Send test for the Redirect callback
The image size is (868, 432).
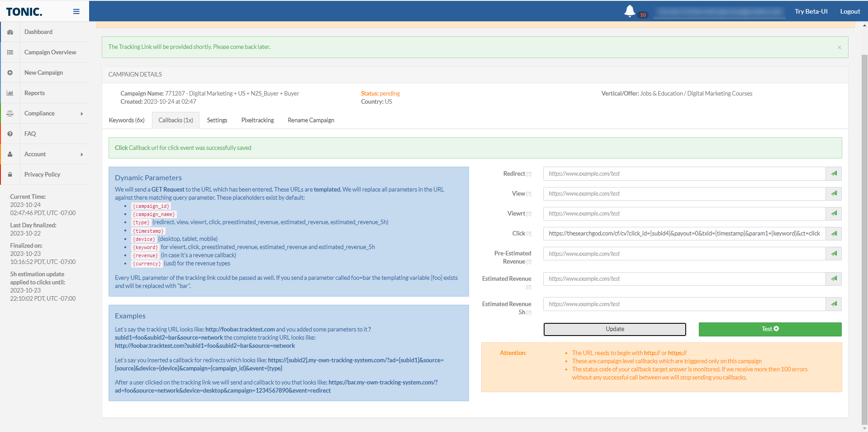click(834, 173)
